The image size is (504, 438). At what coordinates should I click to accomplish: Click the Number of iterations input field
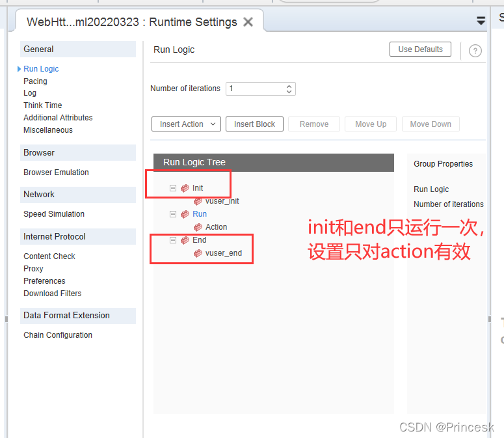click(261, 89)
